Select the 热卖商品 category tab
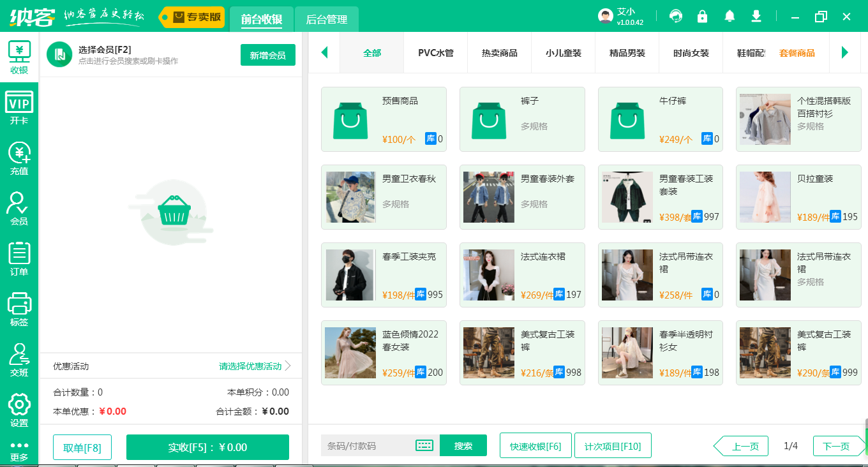 (499, 53)
